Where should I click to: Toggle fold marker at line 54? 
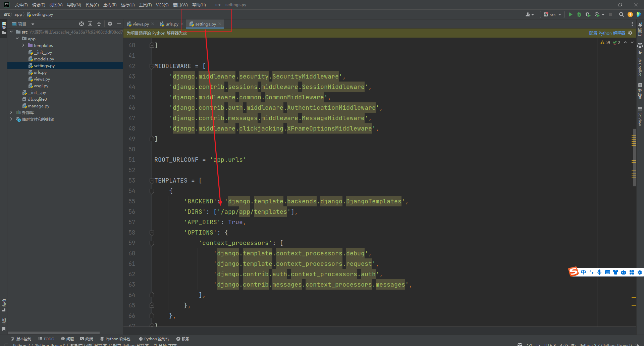[152, 191]
